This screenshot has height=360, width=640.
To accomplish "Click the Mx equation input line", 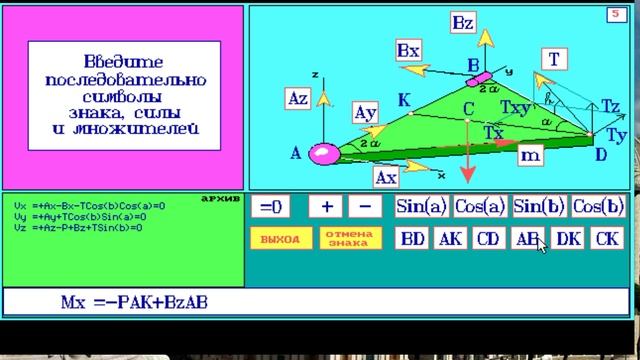I will (x=316, y=302).
